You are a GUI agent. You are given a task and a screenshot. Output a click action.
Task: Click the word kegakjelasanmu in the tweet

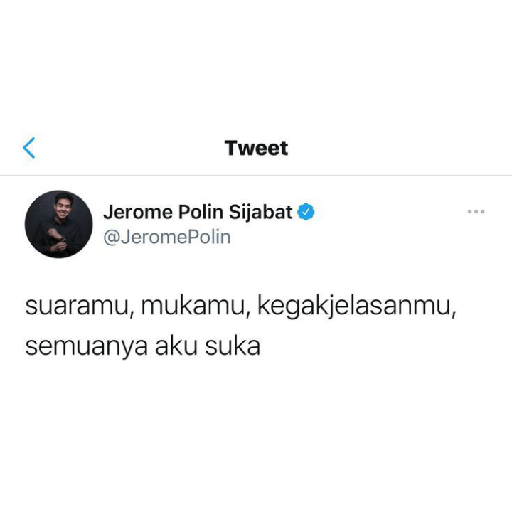(x=354, y=306)
